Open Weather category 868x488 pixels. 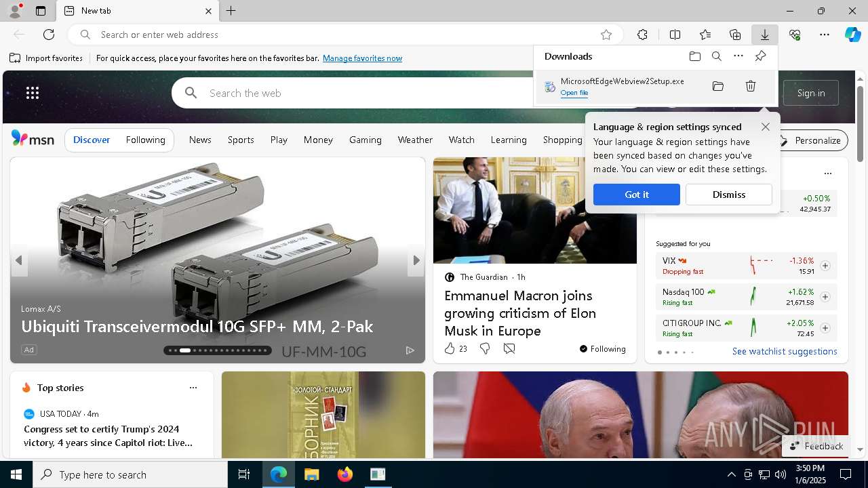click(415, 140)
